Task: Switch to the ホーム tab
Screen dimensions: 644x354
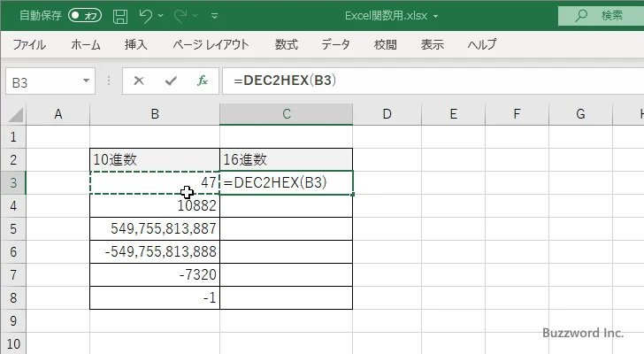Action: [86, 44]
